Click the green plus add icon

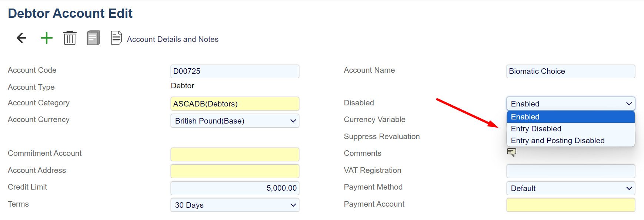(47, 38)
